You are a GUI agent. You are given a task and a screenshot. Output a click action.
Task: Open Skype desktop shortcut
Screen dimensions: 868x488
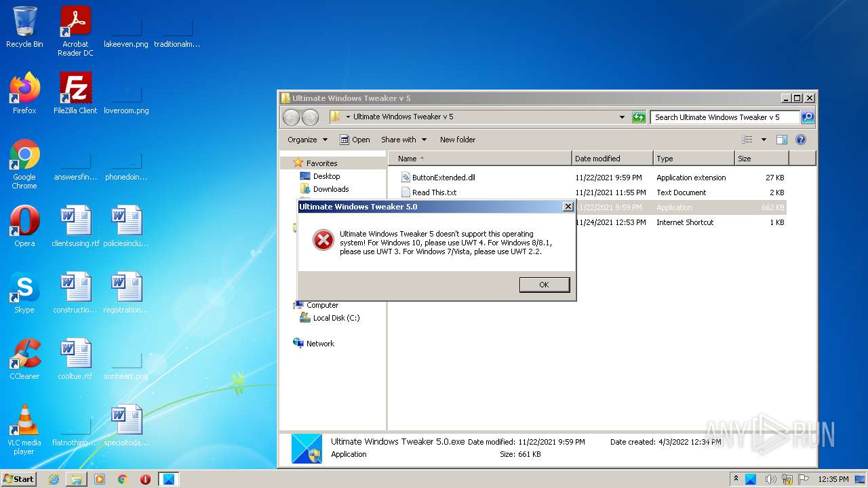click(24, 292)
